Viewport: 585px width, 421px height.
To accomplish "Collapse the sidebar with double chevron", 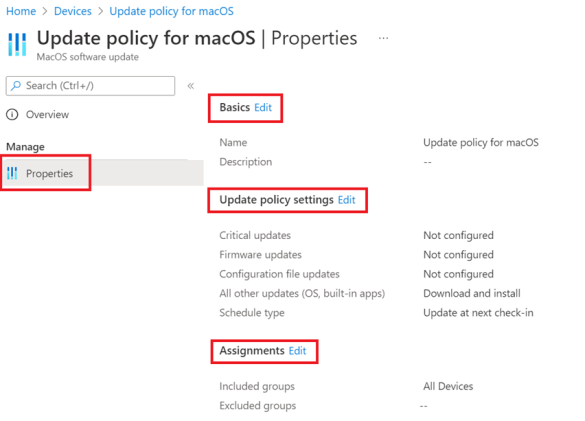I will point(191,86).
